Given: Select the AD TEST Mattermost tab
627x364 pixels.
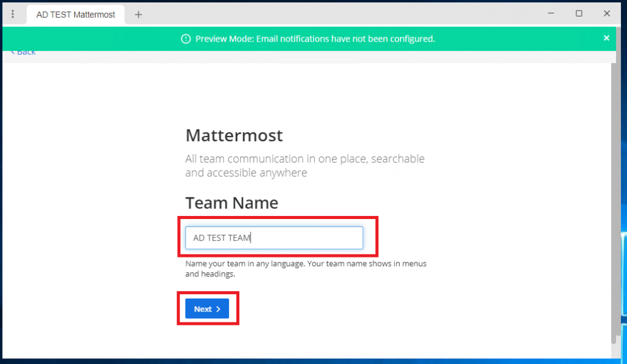Looking at the screenshot, I should point(75,15).
